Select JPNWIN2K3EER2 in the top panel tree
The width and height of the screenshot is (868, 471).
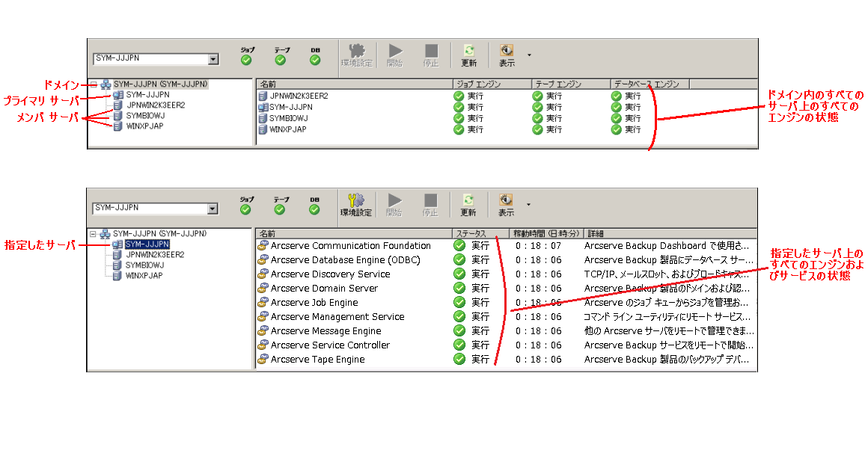[x=156, y=105]
